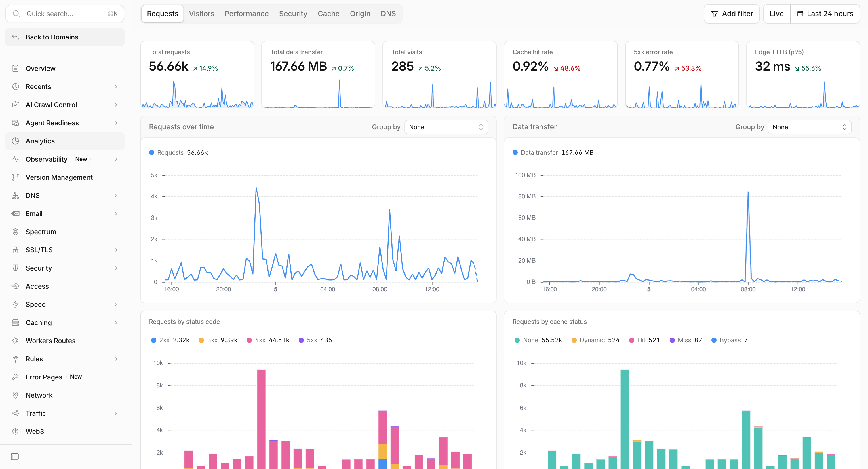This screenshot has width=868, height=469.
Task: Click the Rules filter icon
Action: [15, 359]
